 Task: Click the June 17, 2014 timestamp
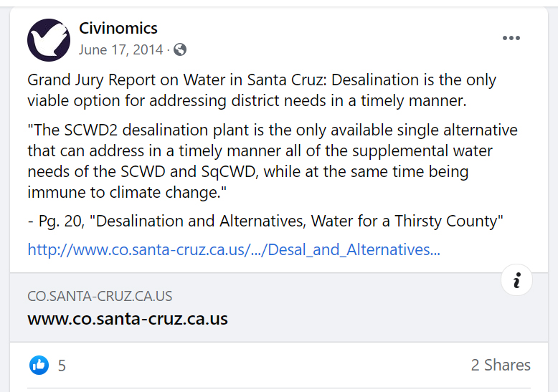click(x=121, y=49)
